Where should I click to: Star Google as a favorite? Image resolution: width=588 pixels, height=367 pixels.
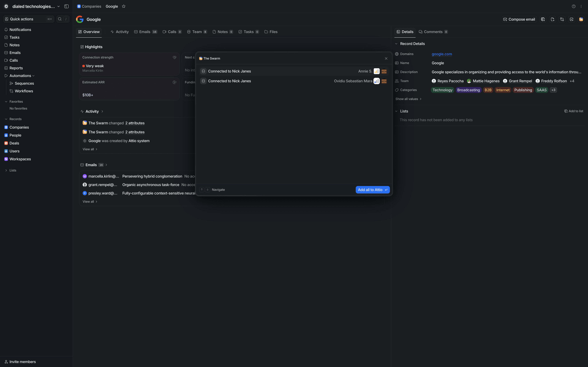point(124,6)
